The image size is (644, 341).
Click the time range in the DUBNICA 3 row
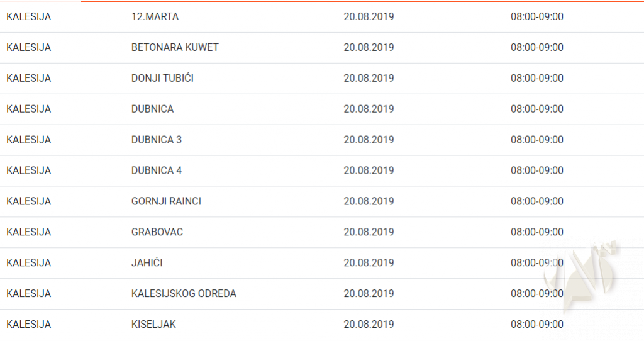(536, 140)
